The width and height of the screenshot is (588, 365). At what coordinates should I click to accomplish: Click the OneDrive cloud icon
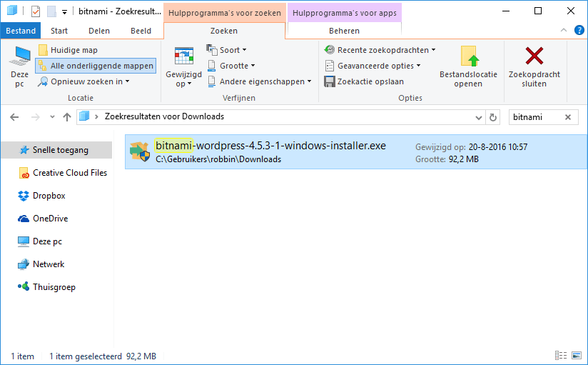pos(24,219)
